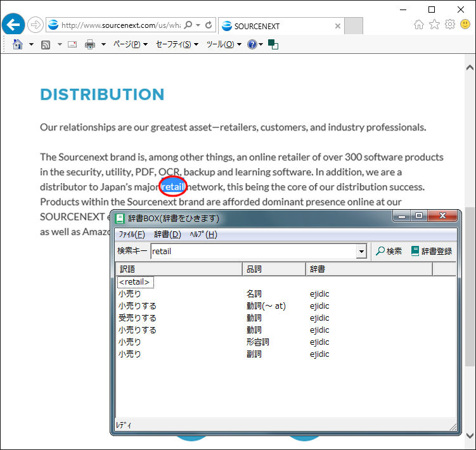This screenshot has height=450, width=476.
Task: Click the Read mail envelope icon
Action: tap(72, 44)
